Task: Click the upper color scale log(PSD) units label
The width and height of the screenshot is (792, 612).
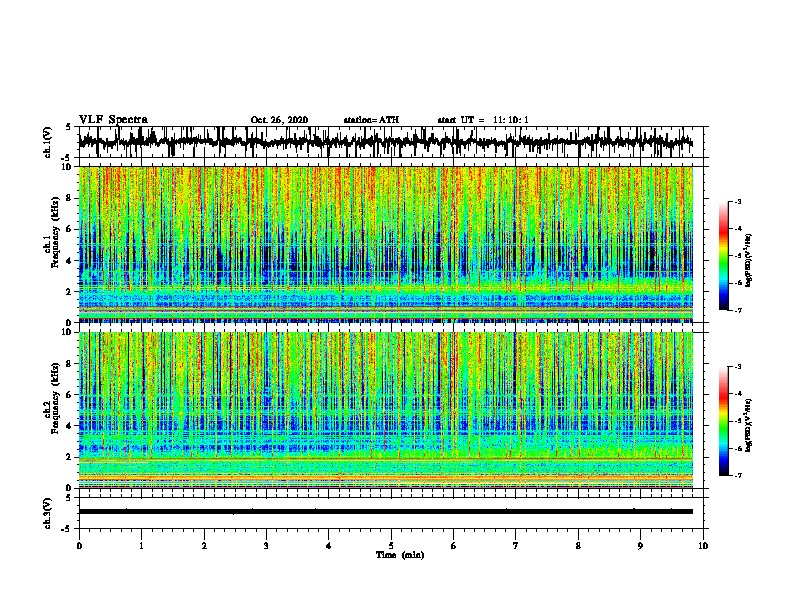Action: click(749, 260)
